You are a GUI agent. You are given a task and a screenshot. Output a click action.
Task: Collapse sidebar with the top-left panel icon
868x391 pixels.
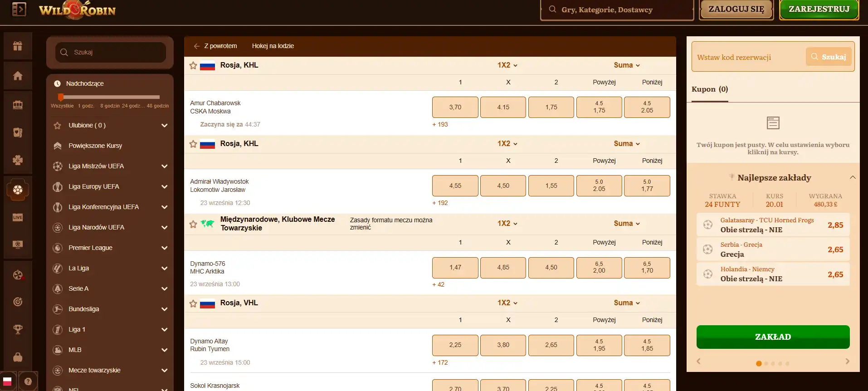point(19,9)
